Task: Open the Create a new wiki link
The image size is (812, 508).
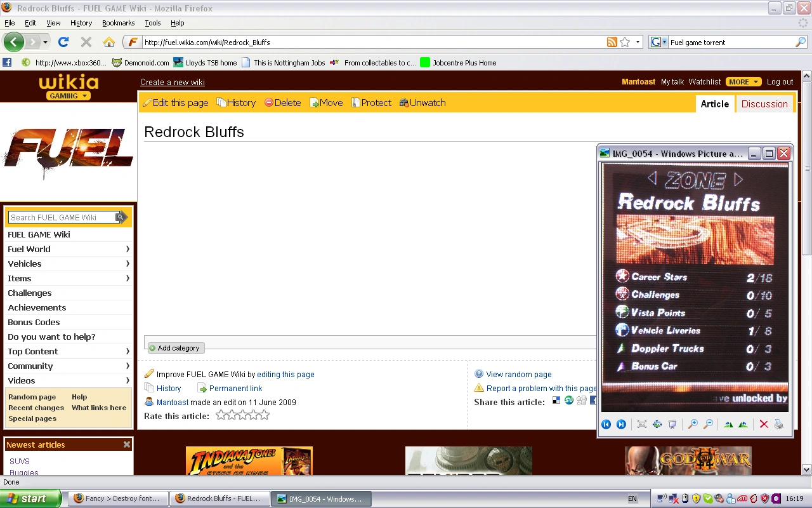Action: tap(172, 82)
